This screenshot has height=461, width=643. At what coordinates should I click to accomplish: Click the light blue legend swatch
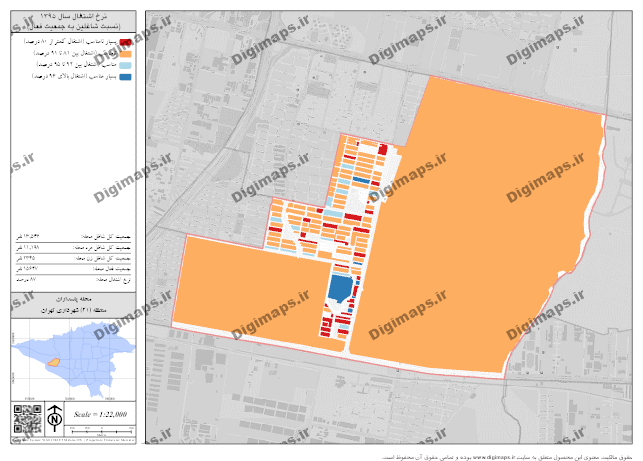point(125,65)
